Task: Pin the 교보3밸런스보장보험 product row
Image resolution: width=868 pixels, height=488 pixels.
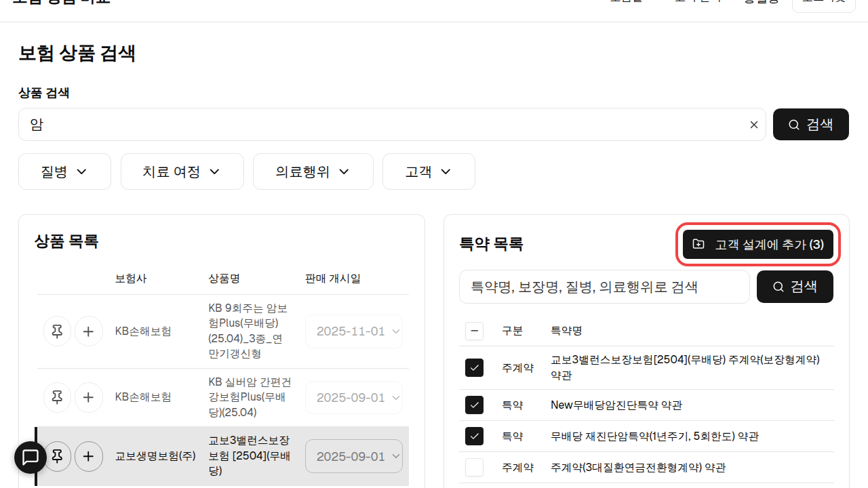Action: [x=58, y=456]
